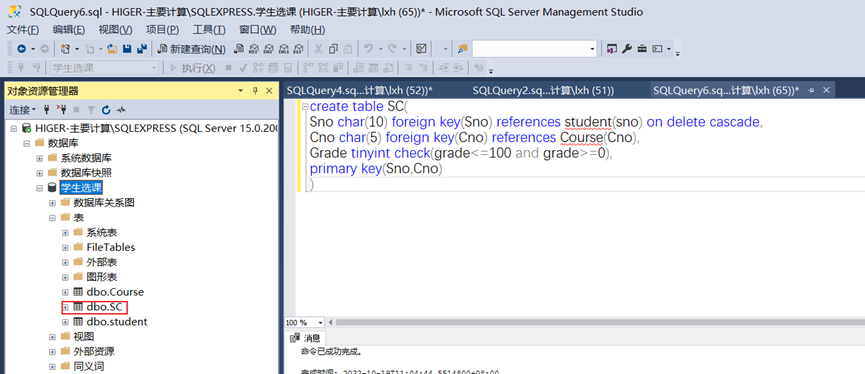The width and height of the screenshot is (865, 374).
Task: Click the Navigate Backward arrow icon
Action: click(x=22, y=49)
